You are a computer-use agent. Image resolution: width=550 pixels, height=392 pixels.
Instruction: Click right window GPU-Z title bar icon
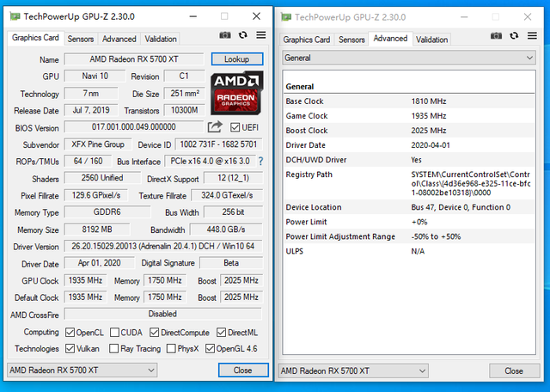click(286, 17)
